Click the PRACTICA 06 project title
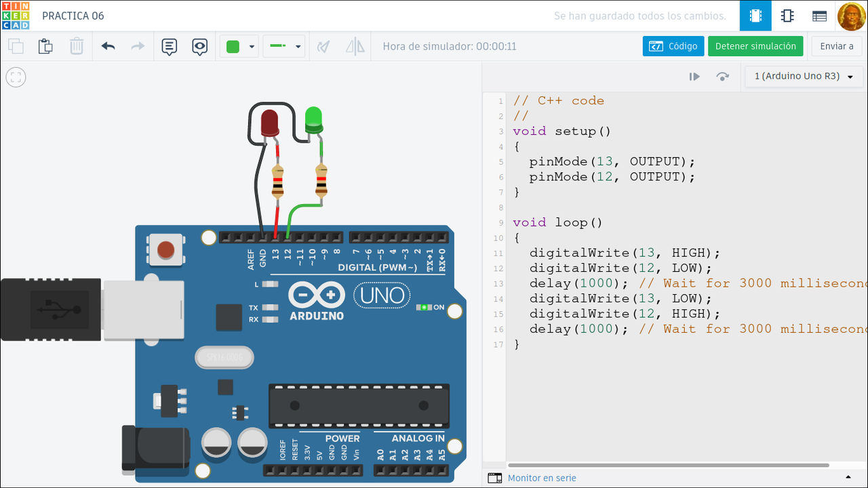The width and height of the screenshot is (868, 488). coord(73,16)
